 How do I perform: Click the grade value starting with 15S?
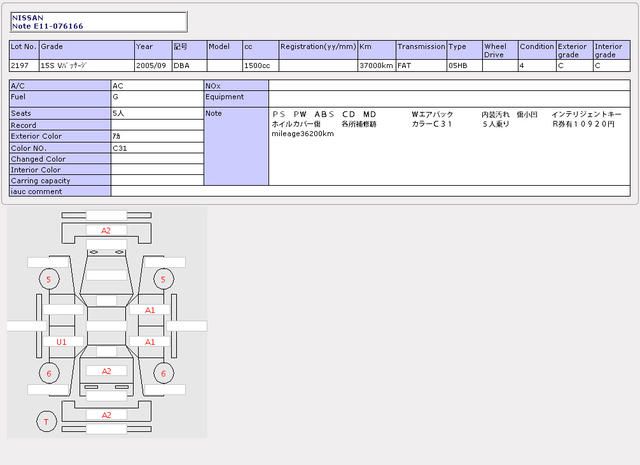[87, 66]
